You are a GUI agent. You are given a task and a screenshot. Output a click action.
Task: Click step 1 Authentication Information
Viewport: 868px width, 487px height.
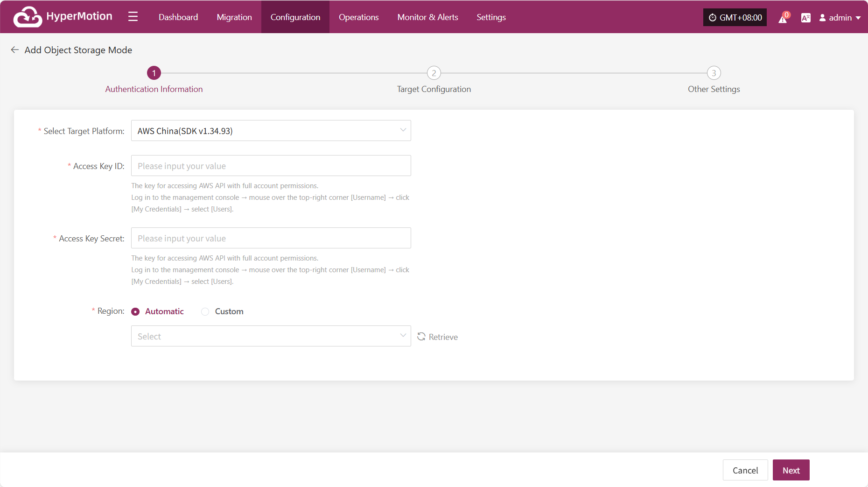coord(154,80)
